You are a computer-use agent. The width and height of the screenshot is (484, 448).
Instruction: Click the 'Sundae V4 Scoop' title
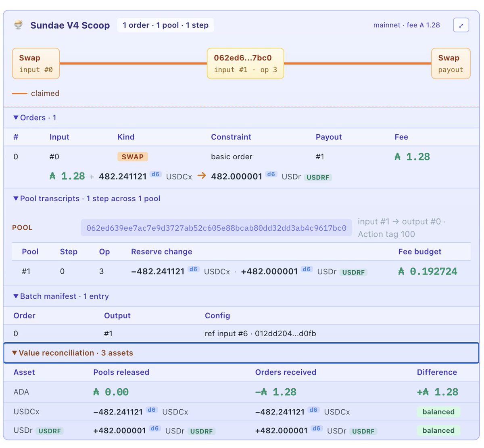click(x=70, y=25)
